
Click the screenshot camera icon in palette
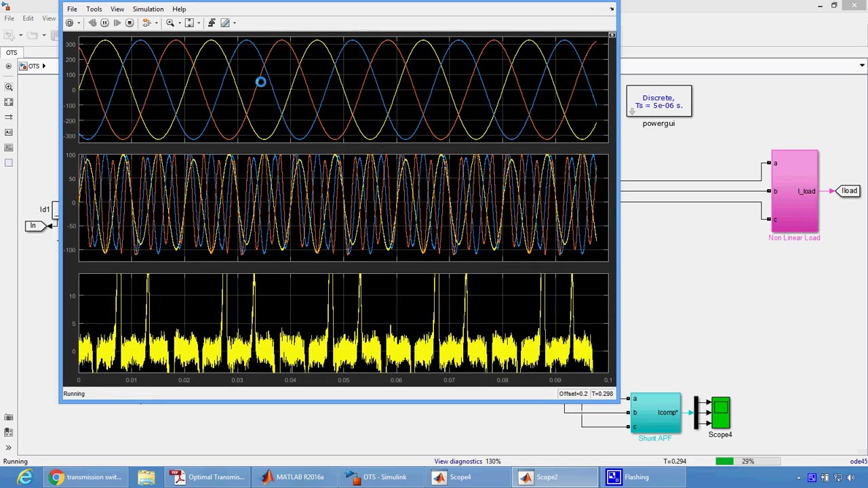pyautogui.click(x=9, y=418)
